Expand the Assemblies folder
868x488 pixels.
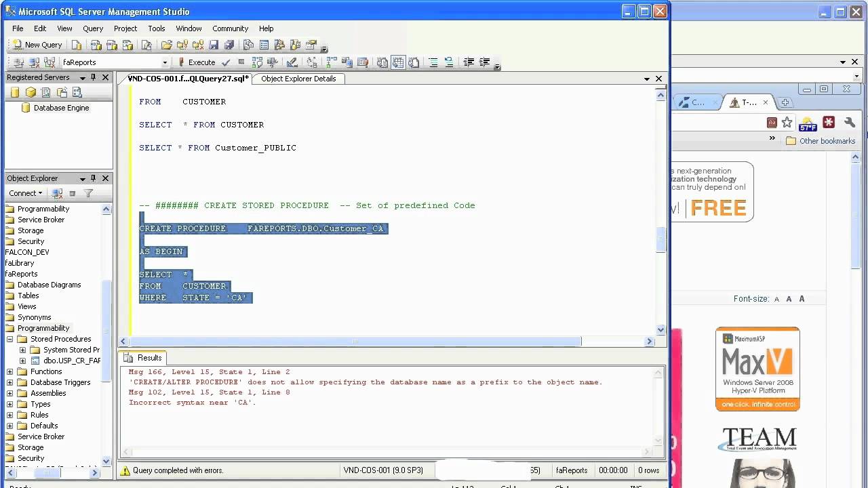9,393
